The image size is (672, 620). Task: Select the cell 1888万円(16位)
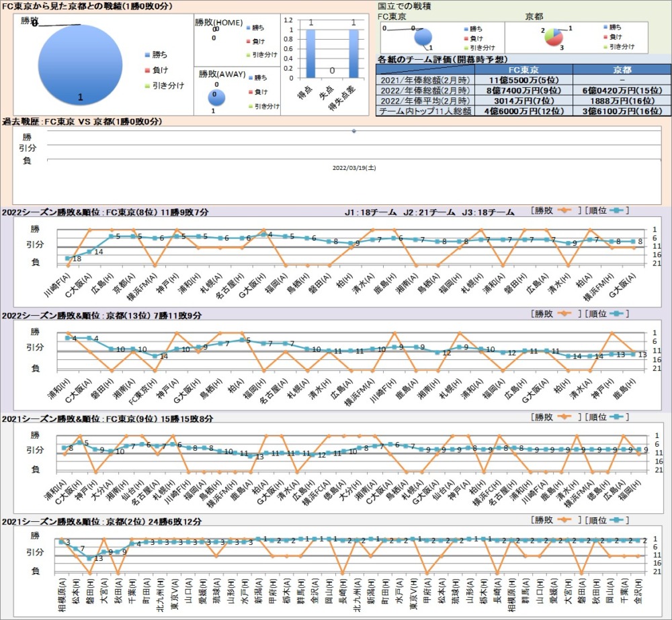(x=622, y=100)
